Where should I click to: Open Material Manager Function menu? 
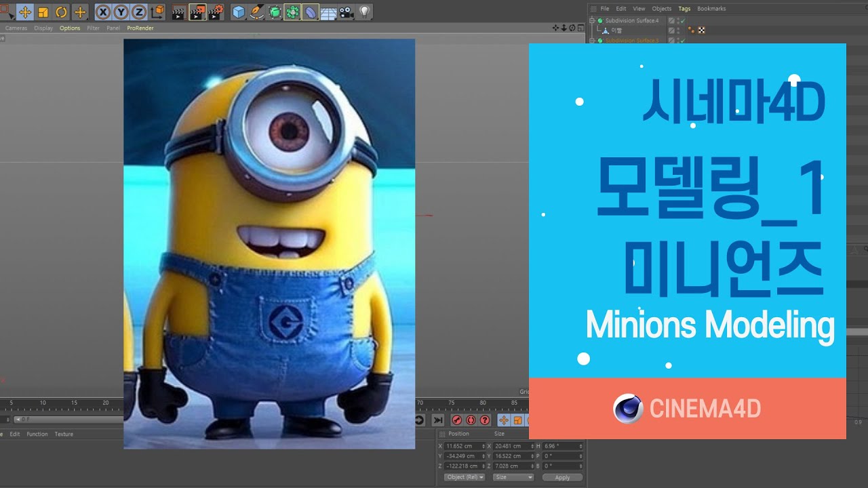click(x=37, y=434)
